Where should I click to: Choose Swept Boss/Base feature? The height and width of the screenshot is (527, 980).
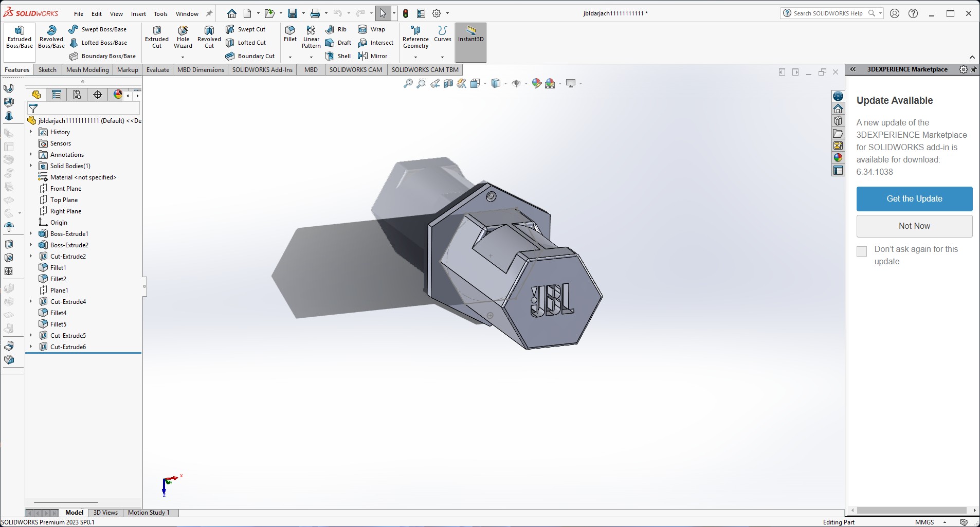pyautogui.click(x=98, y=29)
